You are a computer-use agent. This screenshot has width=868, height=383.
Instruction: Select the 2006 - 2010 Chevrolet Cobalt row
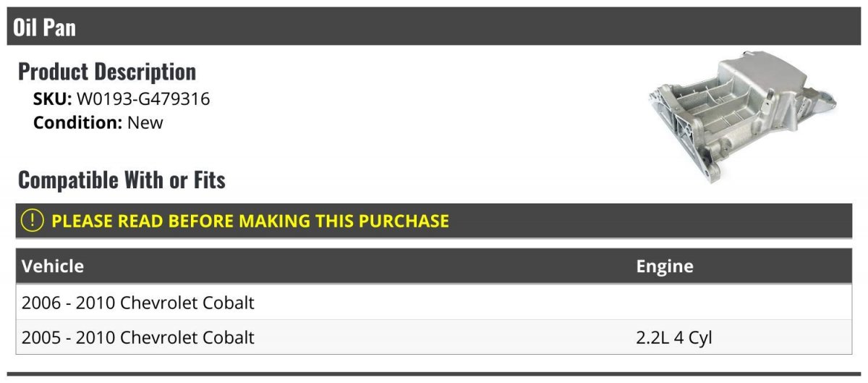[x=434, y=302]
